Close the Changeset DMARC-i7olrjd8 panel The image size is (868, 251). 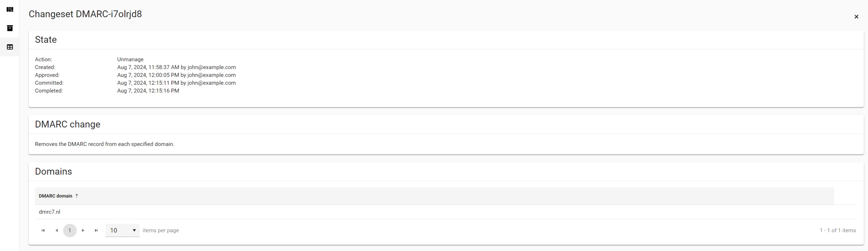(856, 17)
